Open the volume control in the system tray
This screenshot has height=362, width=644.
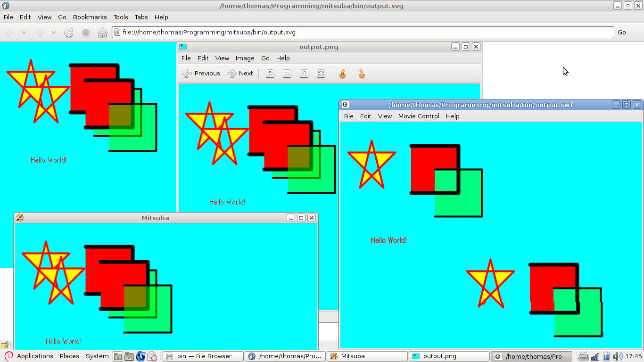click(617, 356)
